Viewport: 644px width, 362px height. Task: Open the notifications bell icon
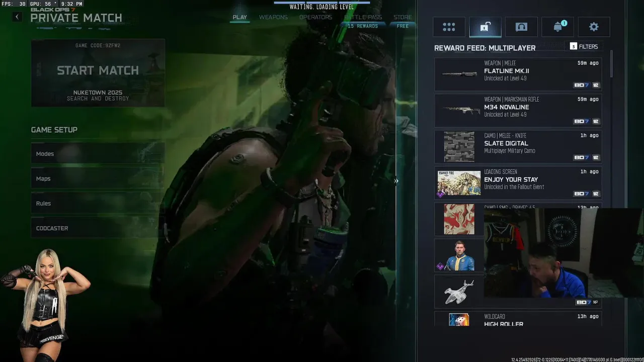[557, 27]
